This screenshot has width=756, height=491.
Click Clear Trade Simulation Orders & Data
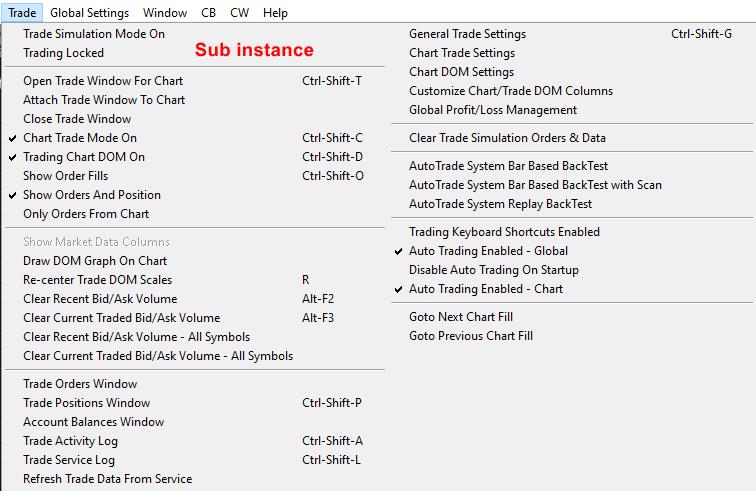pos(507,138)
